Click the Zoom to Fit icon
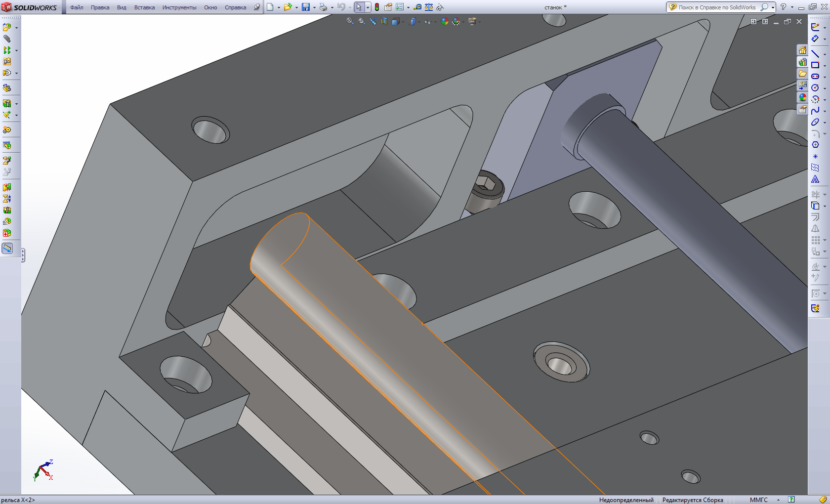 pyautogui.click(x=350, y=21)
